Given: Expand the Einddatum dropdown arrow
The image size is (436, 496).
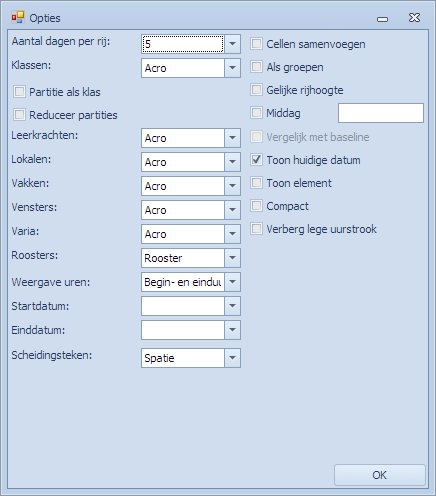Looking at the screenshot, I should point(232,330).
